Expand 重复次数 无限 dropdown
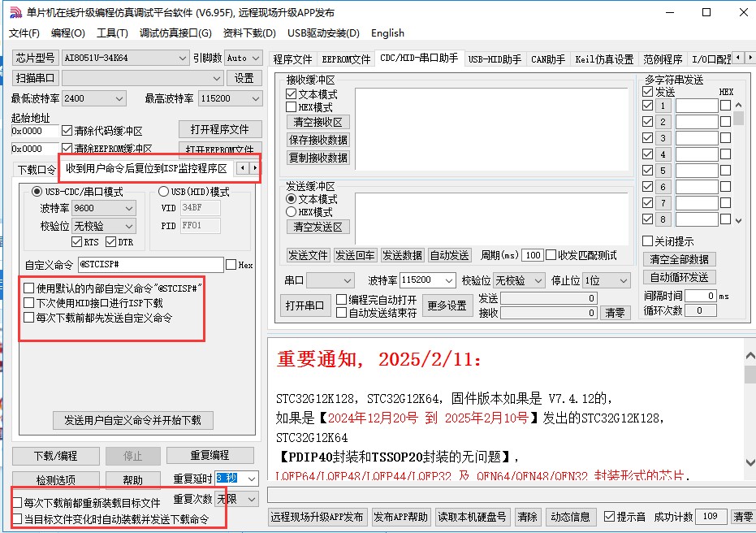The width and height of the screenshot is (756, 533). coord(252,499)
